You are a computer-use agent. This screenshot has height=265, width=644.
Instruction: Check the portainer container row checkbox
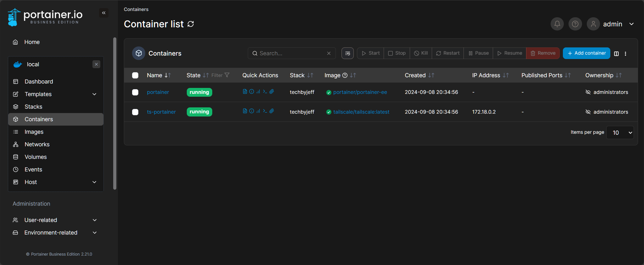click(135, 92)
